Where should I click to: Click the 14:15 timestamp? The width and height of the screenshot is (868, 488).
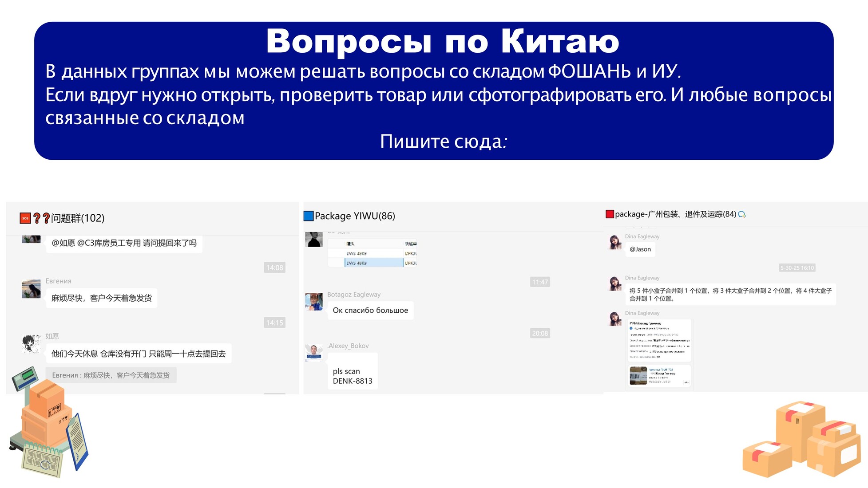point(274,323)
